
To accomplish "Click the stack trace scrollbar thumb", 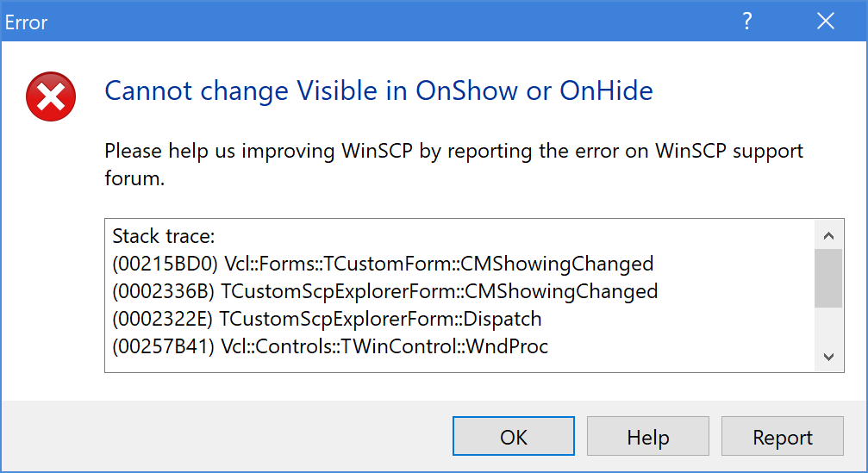I will pos(827,278).
